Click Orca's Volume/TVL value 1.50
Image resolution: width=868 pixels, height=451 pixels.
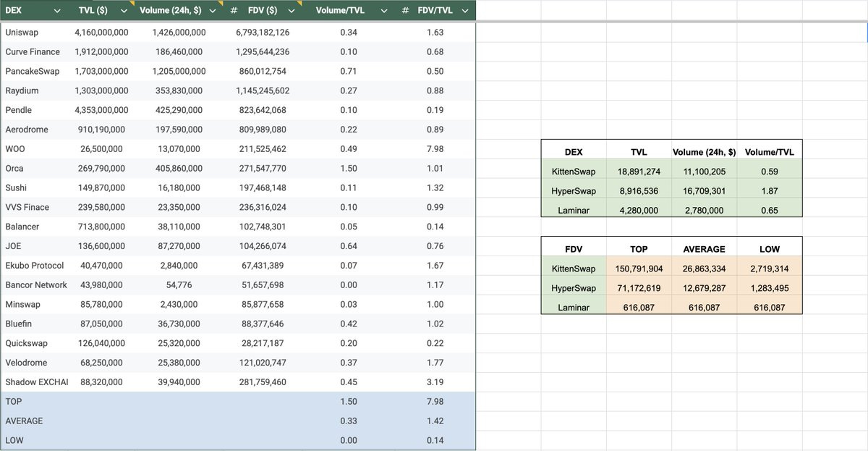pos(349,169)
